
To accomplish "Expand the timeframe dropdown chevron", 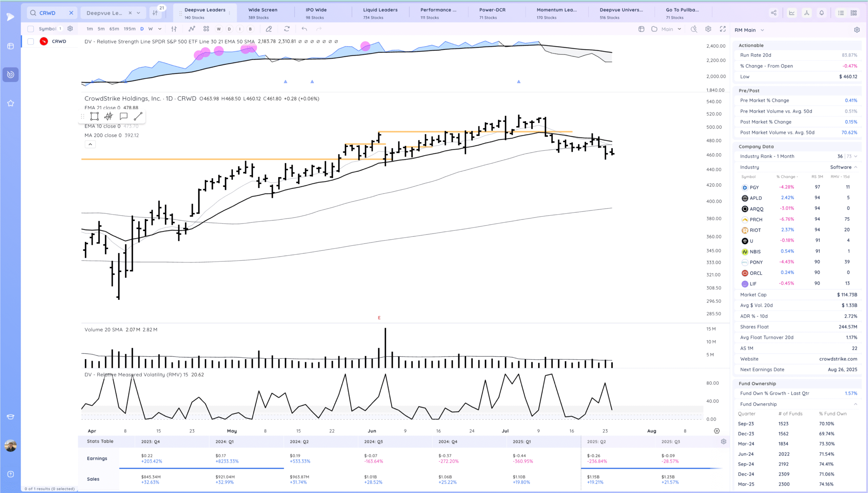I will [x=160, y=29].
